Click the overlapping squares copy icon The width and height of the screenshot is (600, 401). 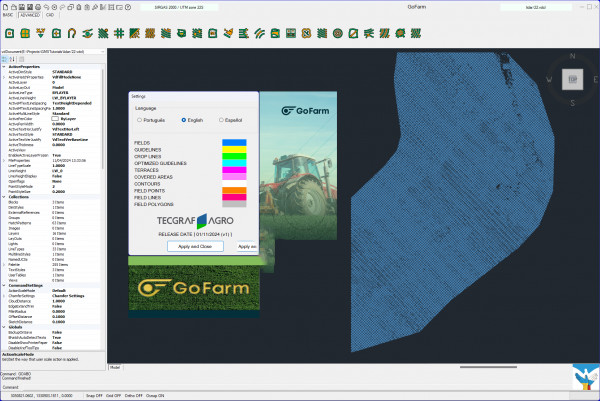(x=71, y=7)
